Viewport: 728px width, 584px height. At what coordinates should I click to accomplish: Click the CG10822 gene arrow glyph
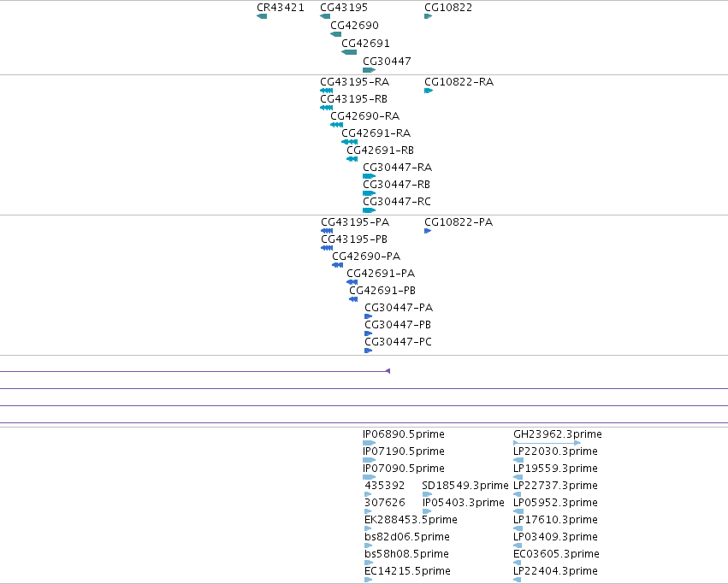click(428, 16)
